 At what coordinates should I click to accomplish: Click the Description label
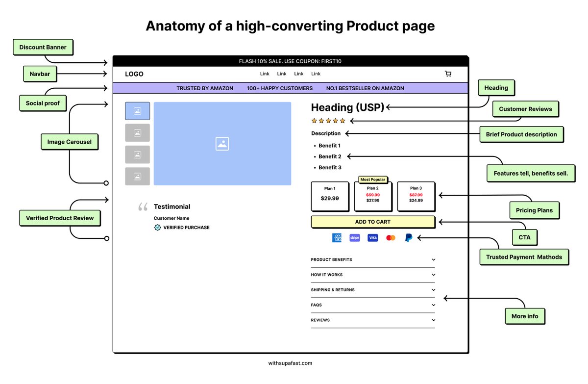(326, 133)
